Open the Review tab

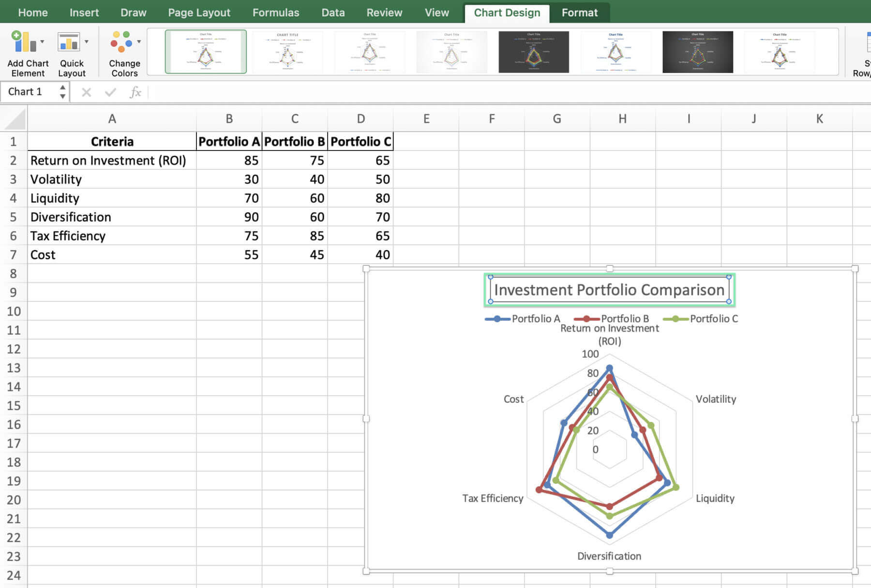384,13
